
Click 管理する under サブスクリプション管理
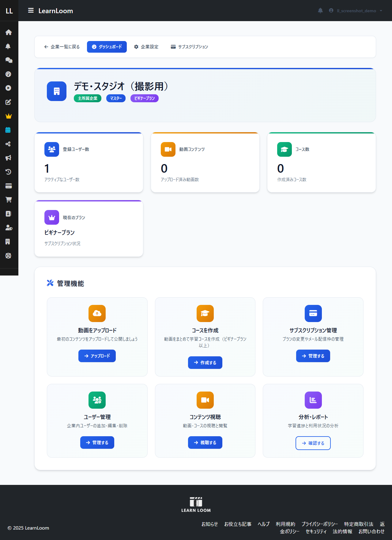tap(313, 356)
